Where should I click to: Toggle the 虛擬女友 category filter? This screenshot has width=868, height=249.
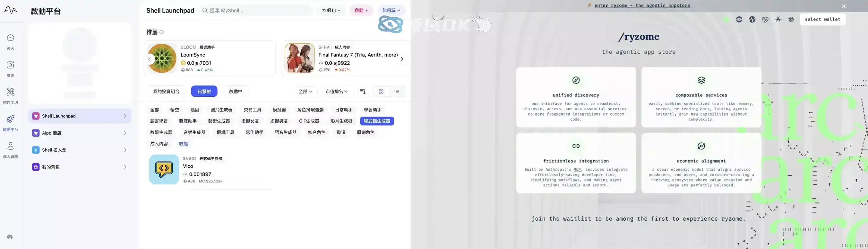point(250,121)
